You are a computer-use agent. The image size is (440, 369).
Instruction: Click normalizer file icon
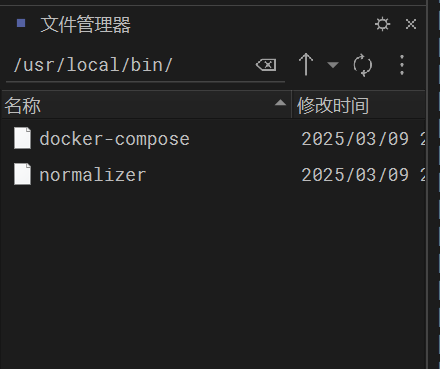[22, 174]
